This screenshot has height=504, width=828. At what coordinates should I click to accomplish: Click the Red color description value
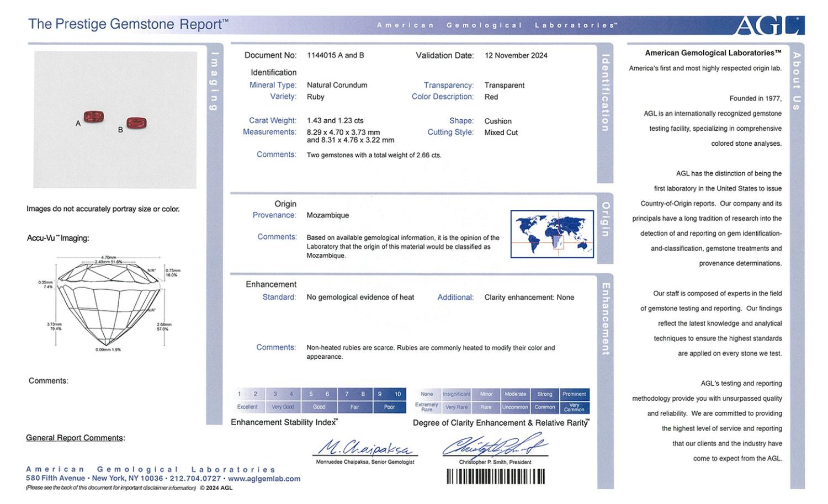(x=491, y=97)
